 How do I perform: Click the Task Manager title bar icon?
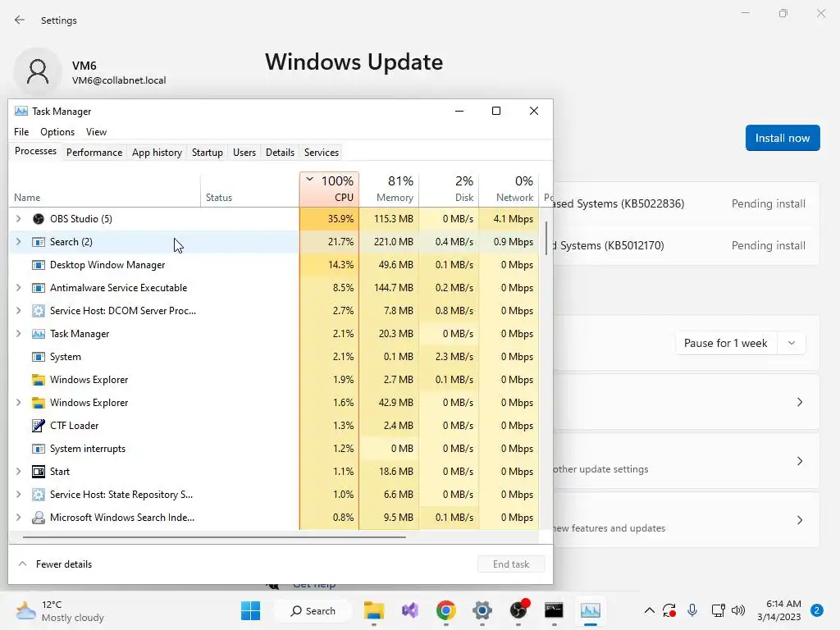coord(21,111)
